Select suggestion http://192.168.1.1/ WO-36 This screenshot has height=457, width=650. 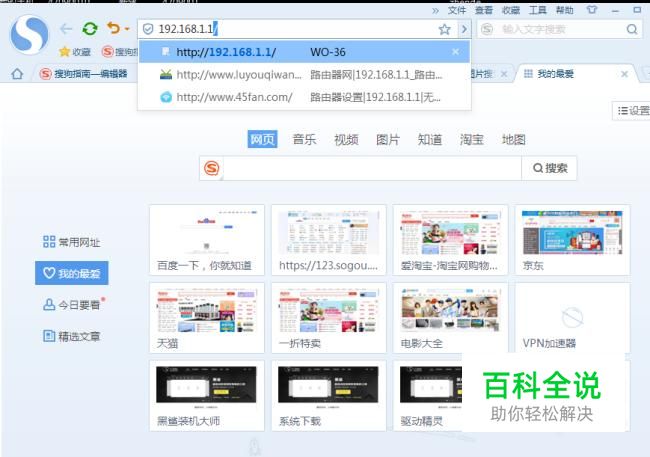coord(304,52)
